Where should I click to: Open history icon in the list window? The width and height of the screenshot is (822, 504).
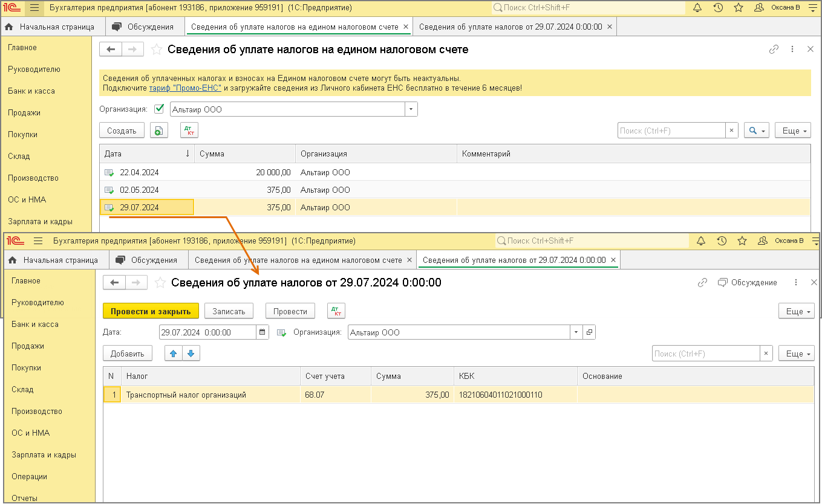[718, 8]
